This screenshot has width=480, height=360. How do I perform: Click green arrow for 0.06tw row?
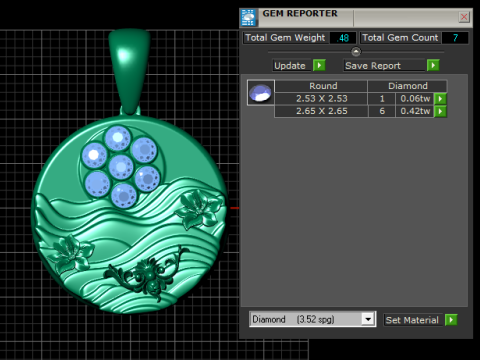point(441,99)
